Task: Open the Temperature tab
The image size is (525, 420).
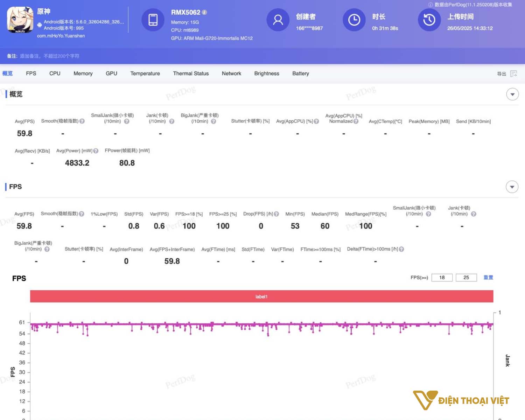Action: (145, 73)
